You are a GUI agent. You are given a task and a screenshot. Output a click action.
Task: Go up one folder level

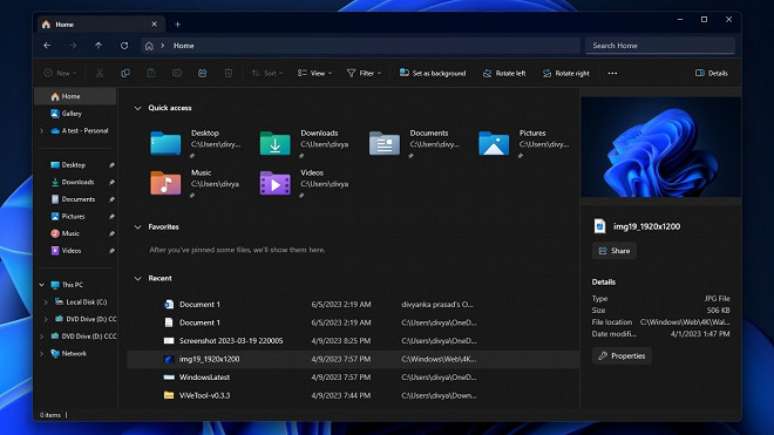(99, 45)
